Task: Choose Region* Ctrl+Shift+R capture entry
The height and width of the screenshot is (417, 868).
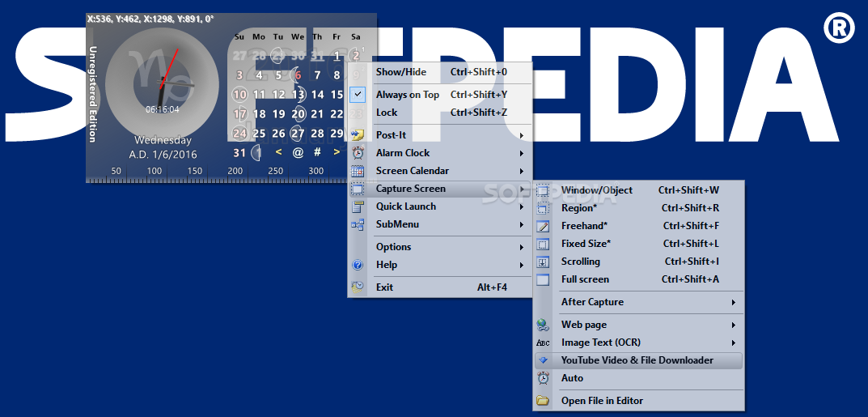Action: [x=639, y=208]
